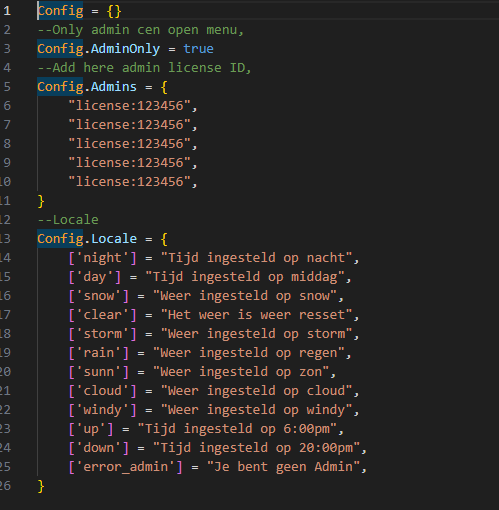Click the Admins property name

(114, 87)
